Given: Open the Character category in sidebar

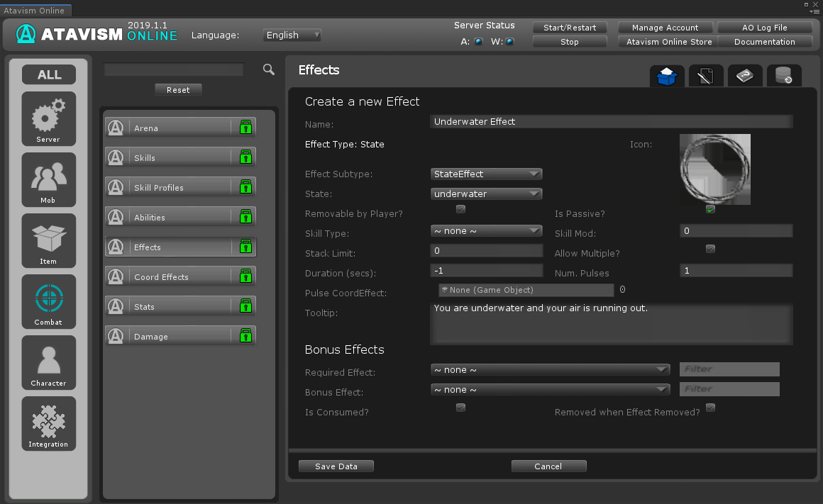Looking at the screenshot, I should (48, 362).
